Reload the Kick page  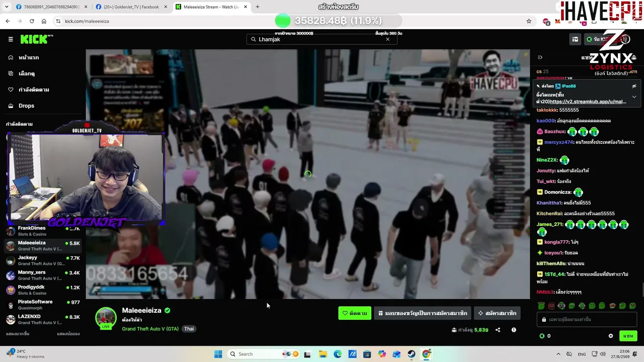pos(32,21)
